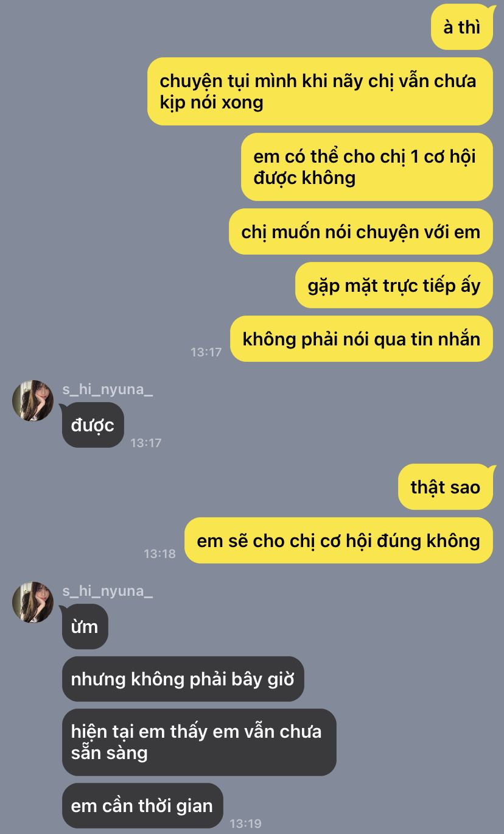This screenshot has width=504, height=834.
Task: Select the dark "được" reply bubble
Action: tap(93, 425)
